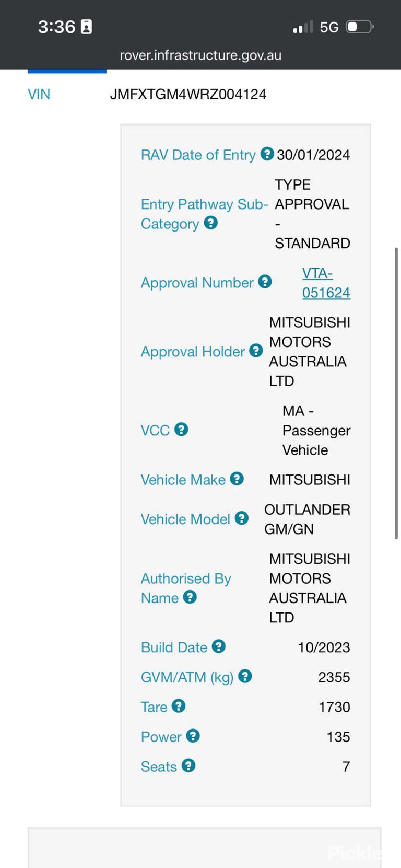Click Vehicle Model question mark icon
This screenshot has width=401, height=868.
[241, 518]
